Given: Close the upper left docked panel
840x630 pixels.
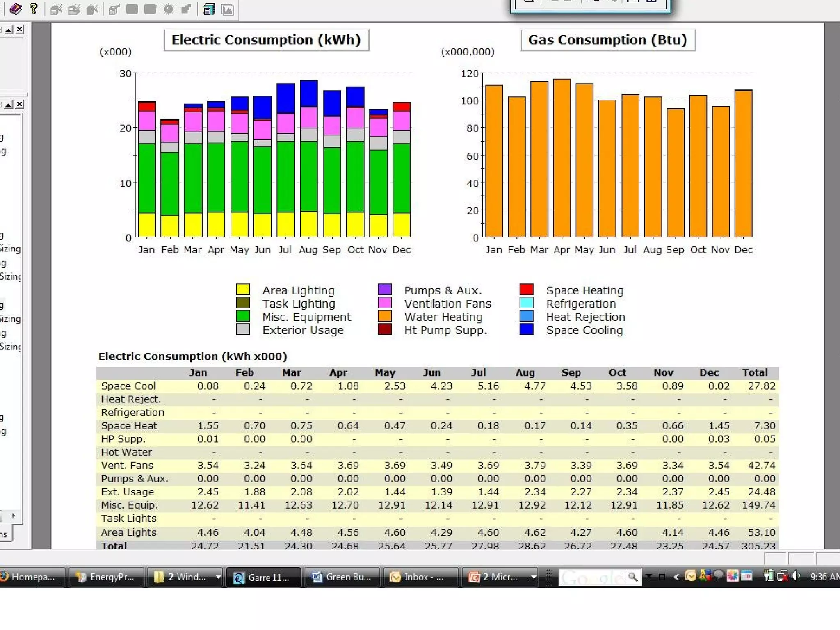Looking at the screenshot, I should click(20, 30).
